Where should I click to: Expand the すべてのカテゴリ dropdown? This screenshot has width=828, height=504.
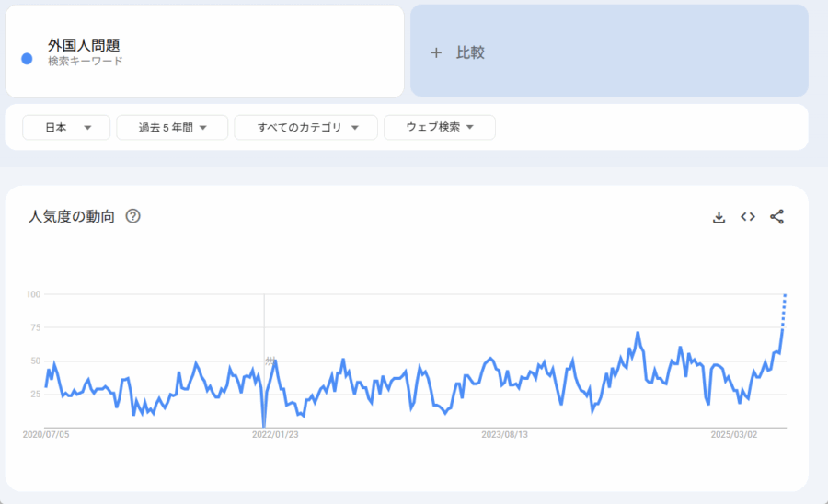tap(305, 128)
